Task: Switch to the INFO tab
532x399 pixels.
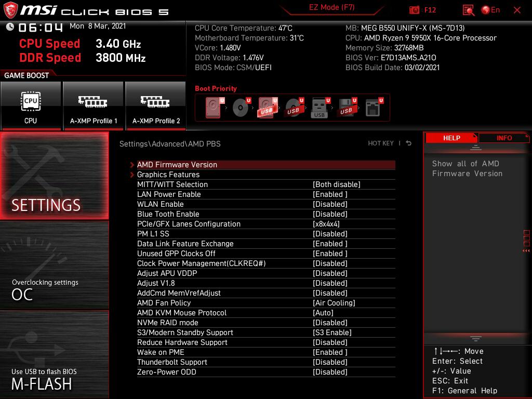Action: click(504, 138)
